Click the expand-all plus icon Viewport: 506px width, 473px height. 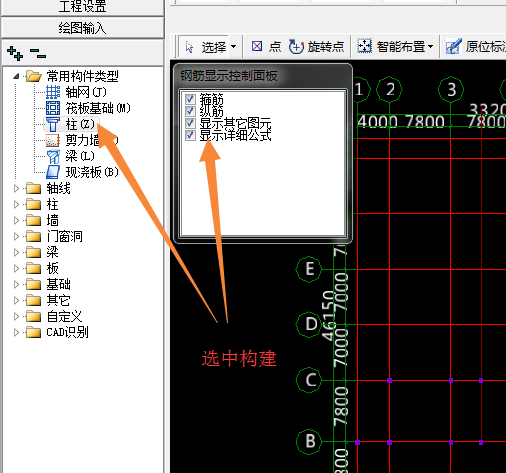click(15, 53)
